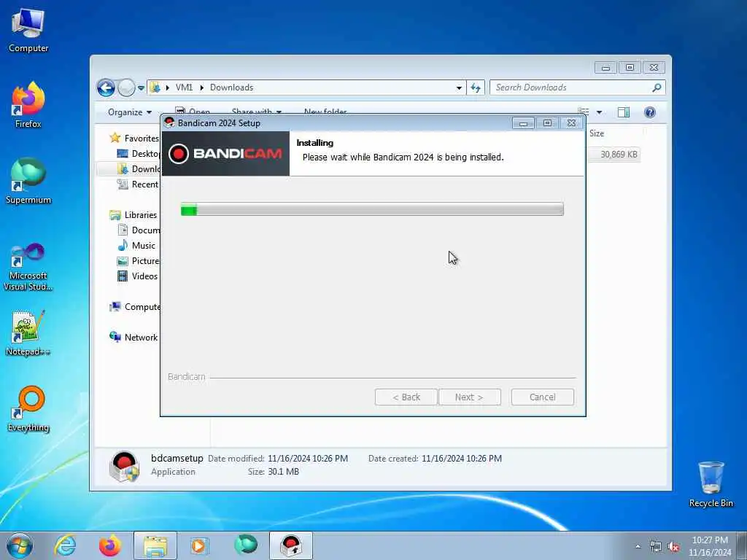This screenshot has width=747, height=560.
Task: Launch Firefox from the taskbar
Action: click(x=110, y=545)
